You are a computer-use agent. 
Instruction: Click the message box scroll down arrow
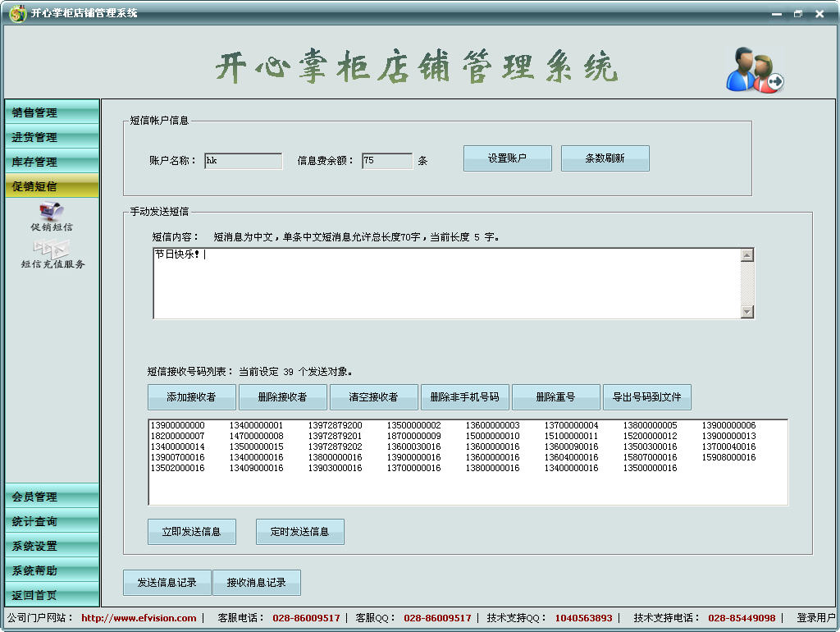pyautogui.click(x=747, y=311)
